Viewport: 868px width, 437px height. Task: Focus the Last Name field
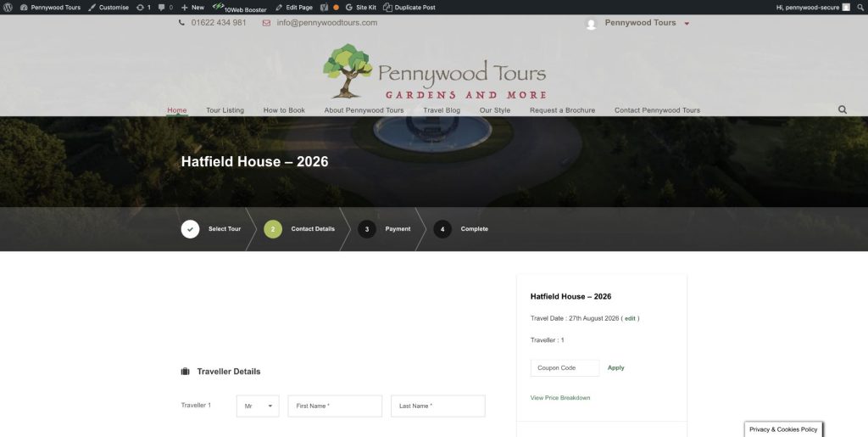(438, 406)
